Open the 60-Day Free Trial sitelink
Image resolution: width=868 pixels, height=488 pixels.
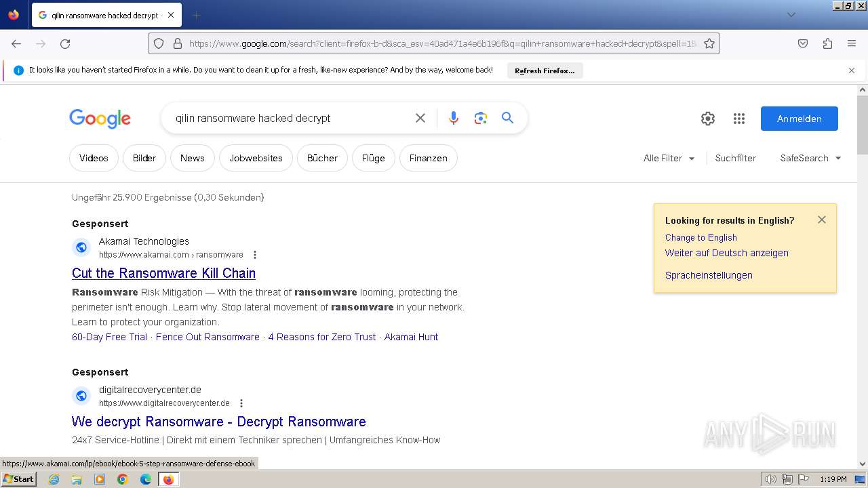[x=109, y=337]
